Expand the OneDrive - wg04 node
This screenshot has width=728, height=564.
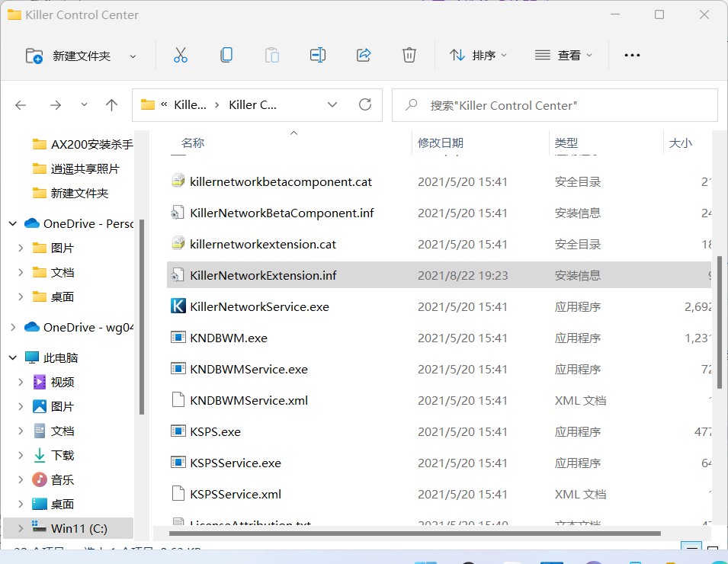pos(13,327)
